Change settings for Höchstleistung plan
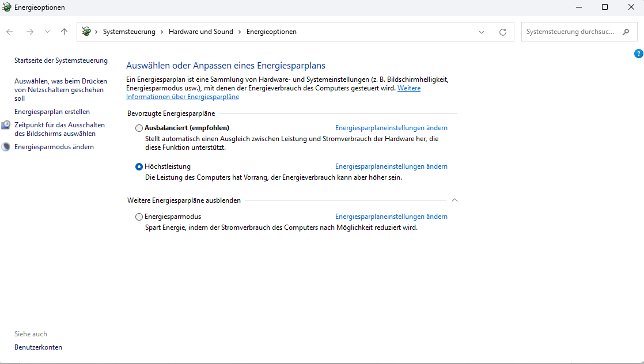644x364 pixels. (x=391, y=166)
